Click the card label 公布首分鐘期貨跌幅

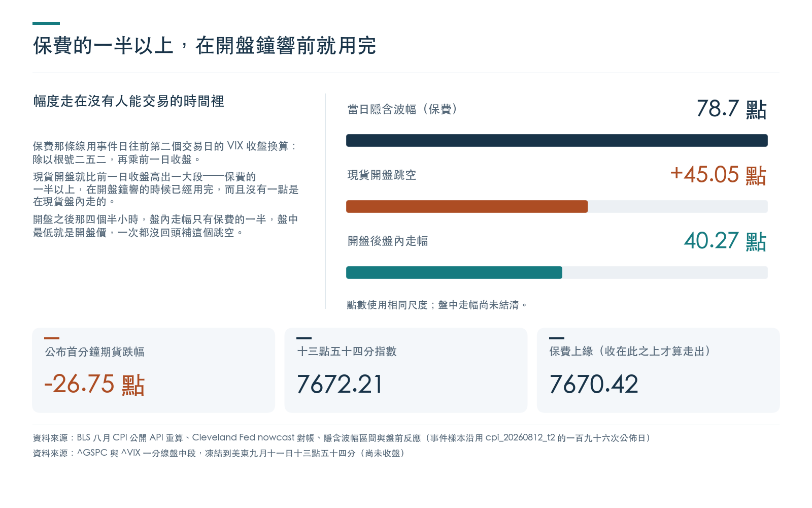tap(95, 352)
